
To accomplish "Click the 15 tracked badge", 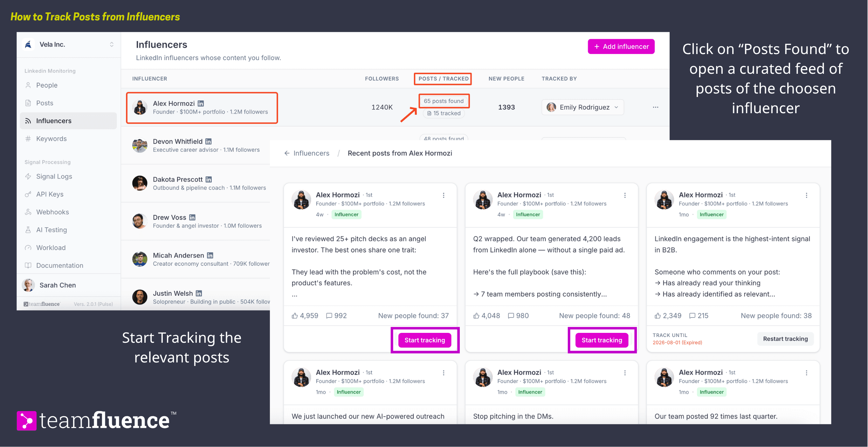I will coord(444,113).
